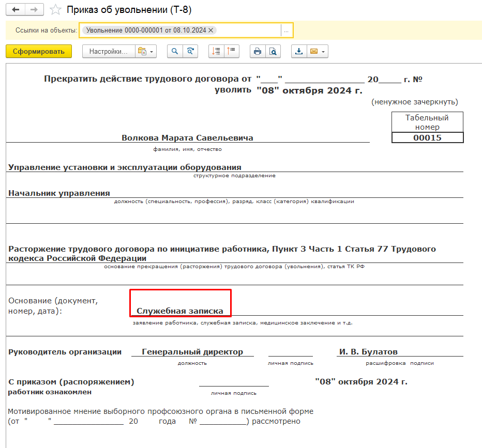Click the (ненужное зачеркнуть) note

point(415,102)
